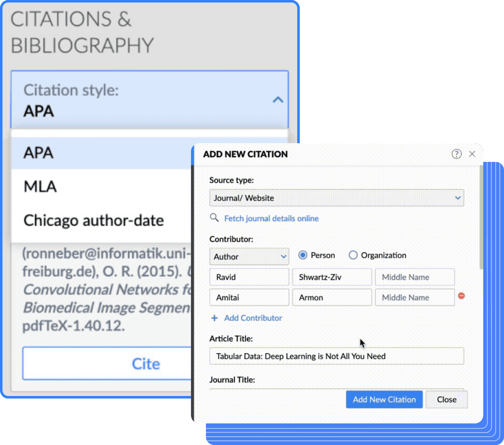Viewport: 504px width, 445px height.
Task: Click the Article Title text field
Action: (336, 356)
